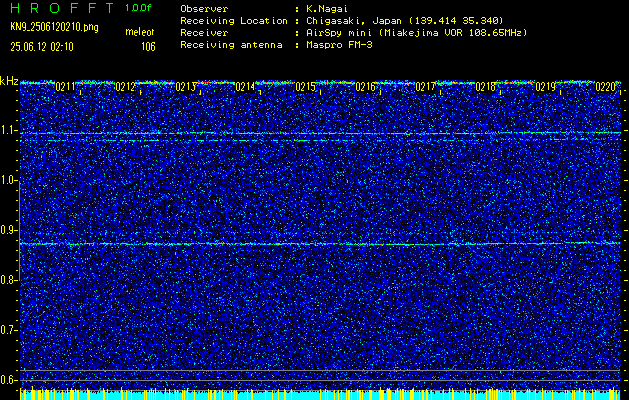Click the 0219 time marker
This screenshot has height=400, width=629.
point(545,87)
